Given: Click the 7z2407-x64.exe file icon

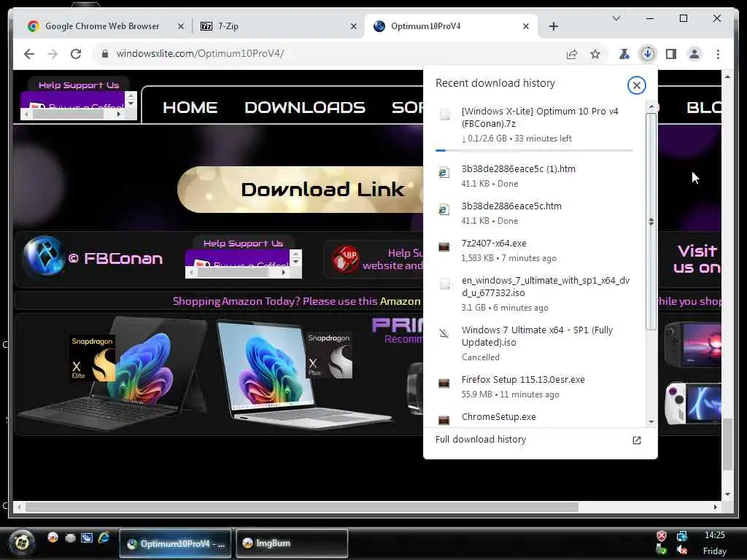Looking at the screenshot, I should 444,246.
